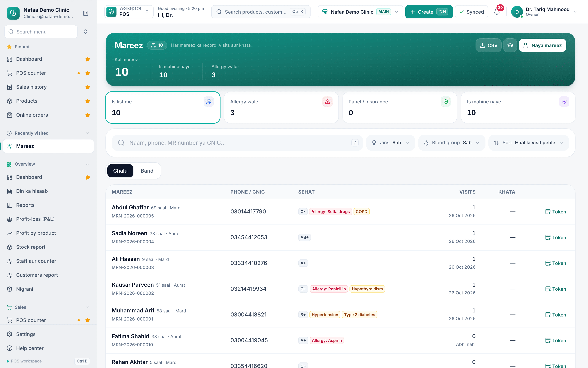Select Panel / insurance filter card
Image resolution: width=588 pixels, height=368 pixels.
(x=400, y=107)
